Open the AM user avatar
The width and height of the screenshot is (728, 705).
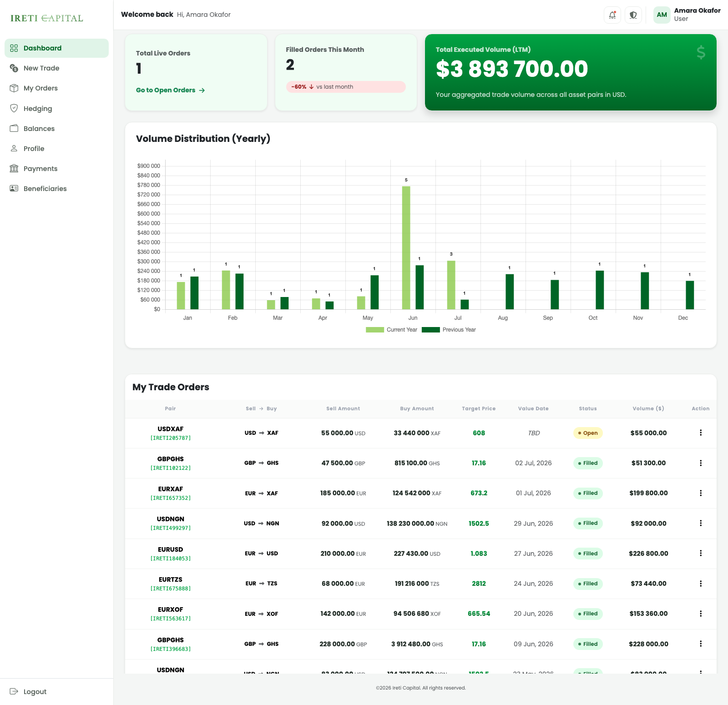(662, 15)
